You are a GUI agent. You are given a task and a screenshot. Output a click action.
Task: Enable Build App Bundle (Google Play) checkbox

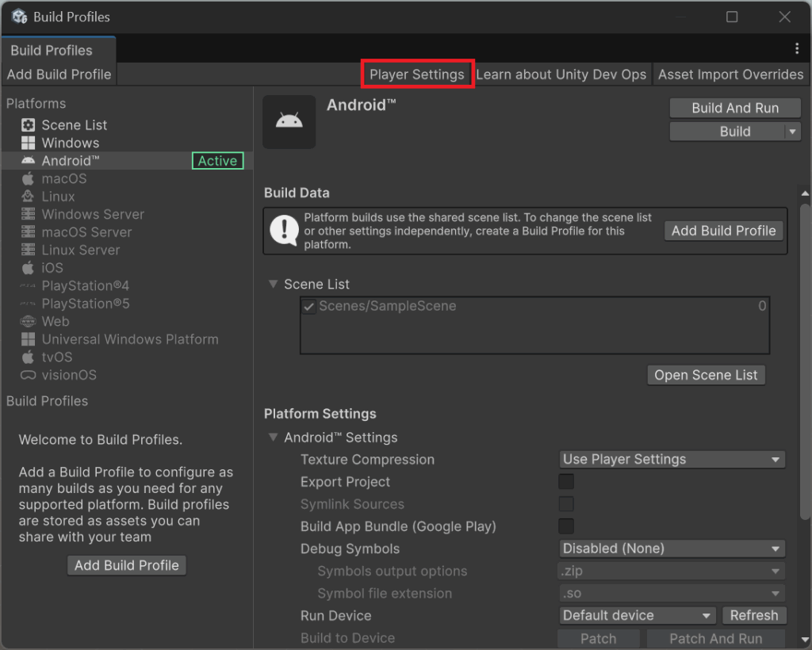coord(566,526)
